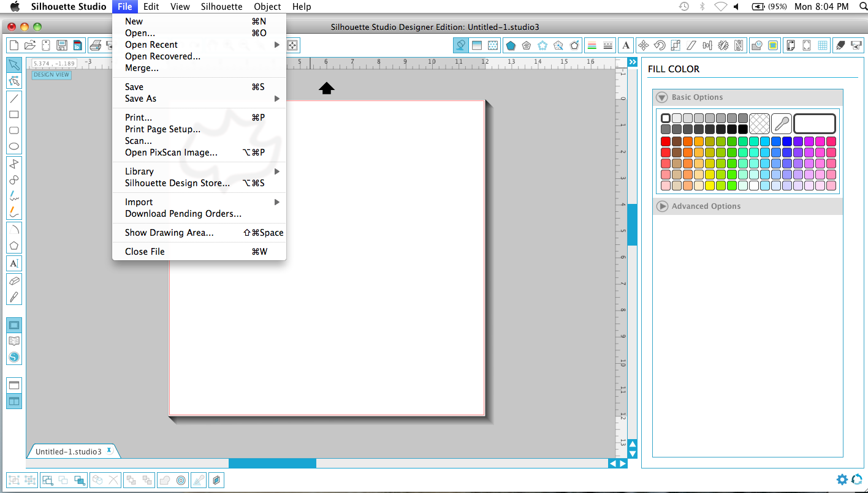This screenshot has height=493, width=868.
Task: Choose Merge... from the File menu
Action: point(199,68)
